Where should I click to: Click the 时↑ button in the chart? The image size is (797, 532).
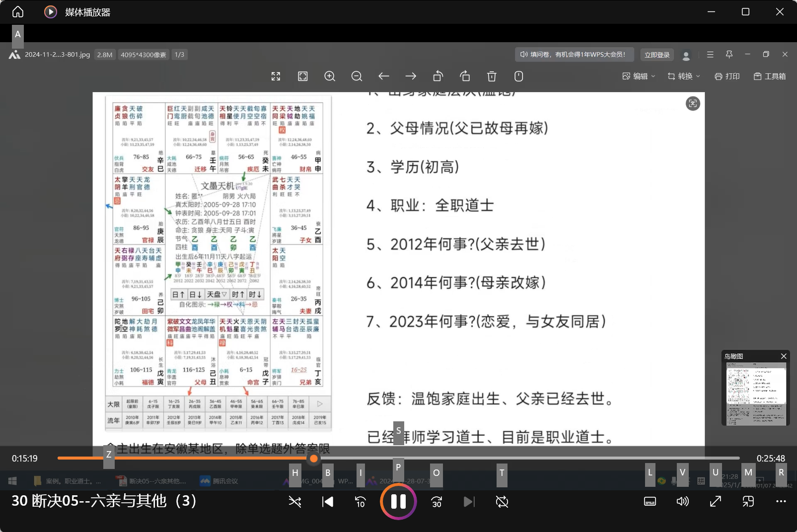tap(238, 294)
